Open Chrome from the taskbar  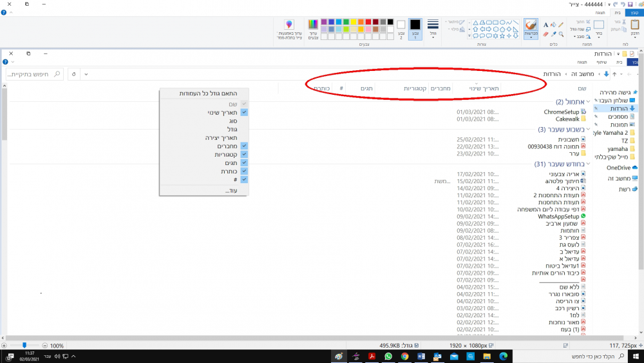point(404,357)
